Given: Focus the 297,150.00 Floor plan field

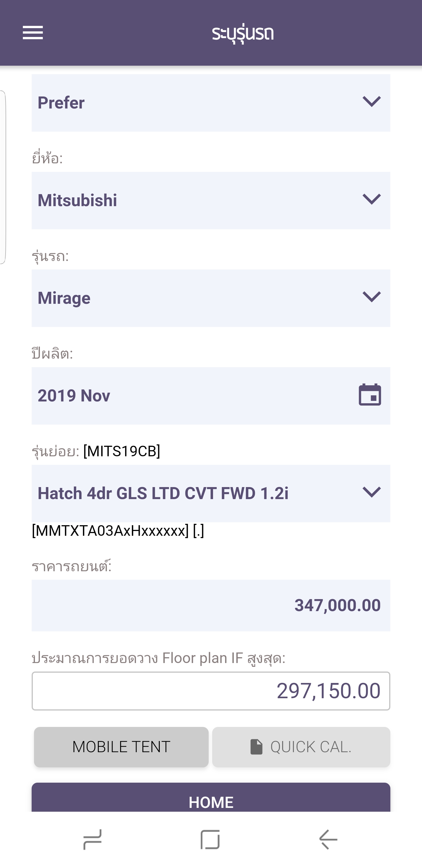Looking at the screenshot, I should [x=211, y=691].
